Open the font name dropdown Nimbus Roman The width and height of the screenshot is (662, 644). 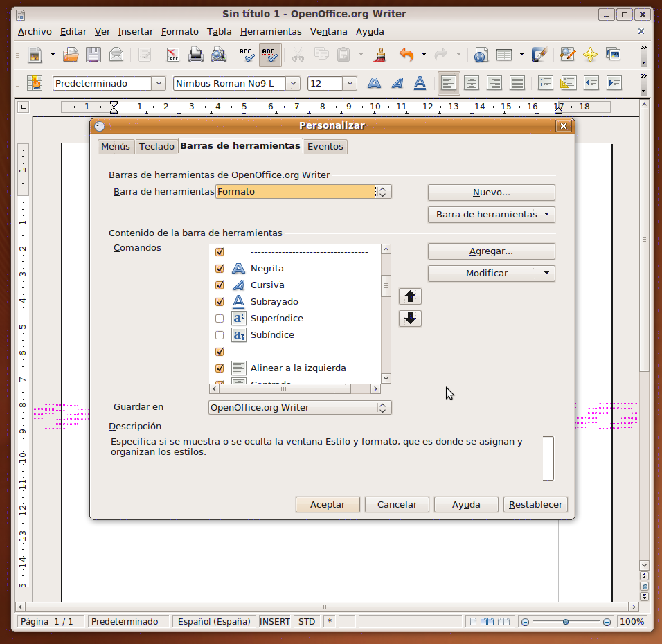(x=293, y=83)
